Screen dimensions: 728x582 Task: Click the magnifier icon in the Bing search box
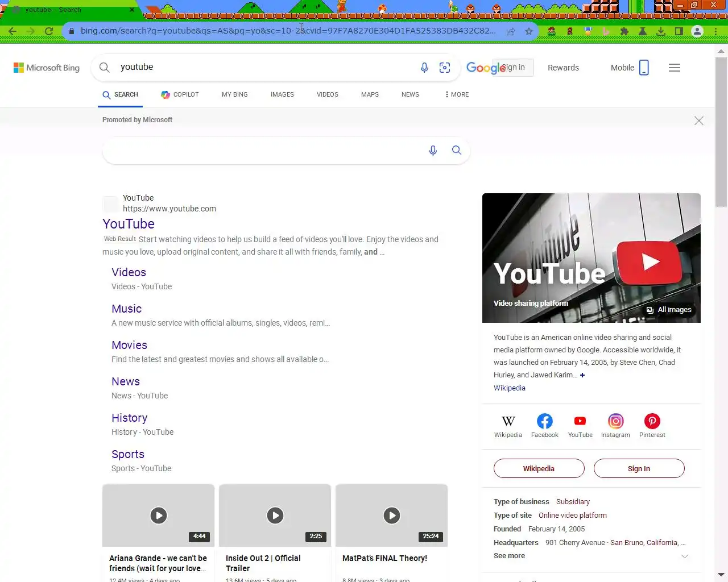point(105,67)
